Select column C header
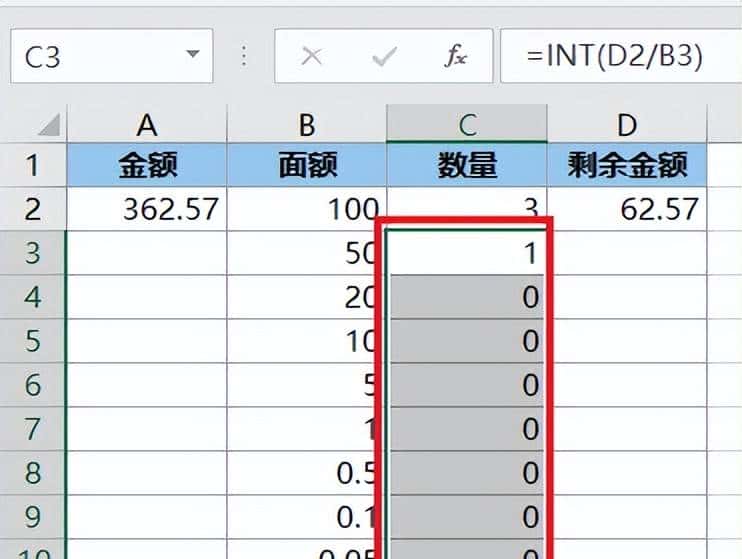 [x=467, y=124]
